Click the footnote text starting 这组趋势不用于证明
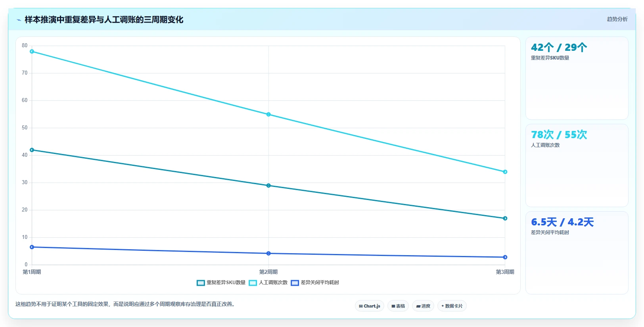This screenshot has height=327, width=644. (x=125, y=304)
